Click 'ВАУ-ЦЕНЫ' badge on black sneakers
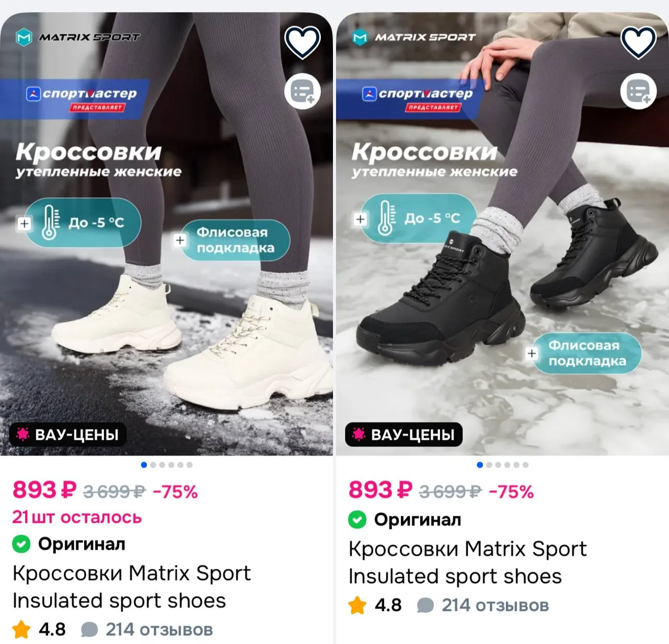 404,435
